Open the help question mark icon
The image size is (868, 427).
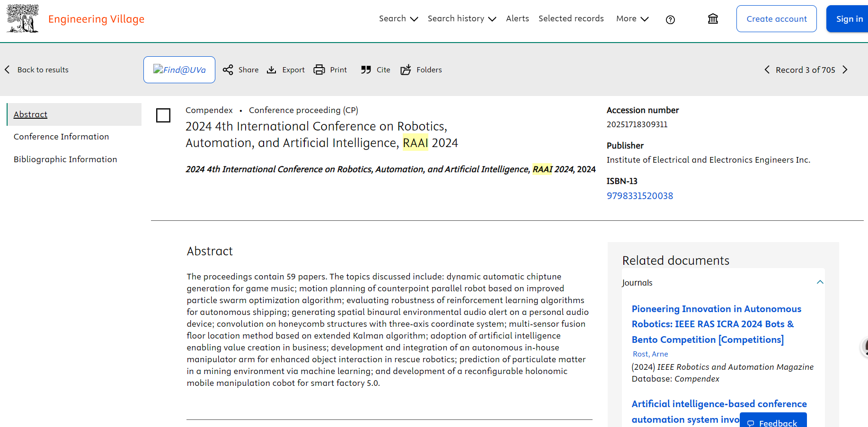[x=670, y=19]
